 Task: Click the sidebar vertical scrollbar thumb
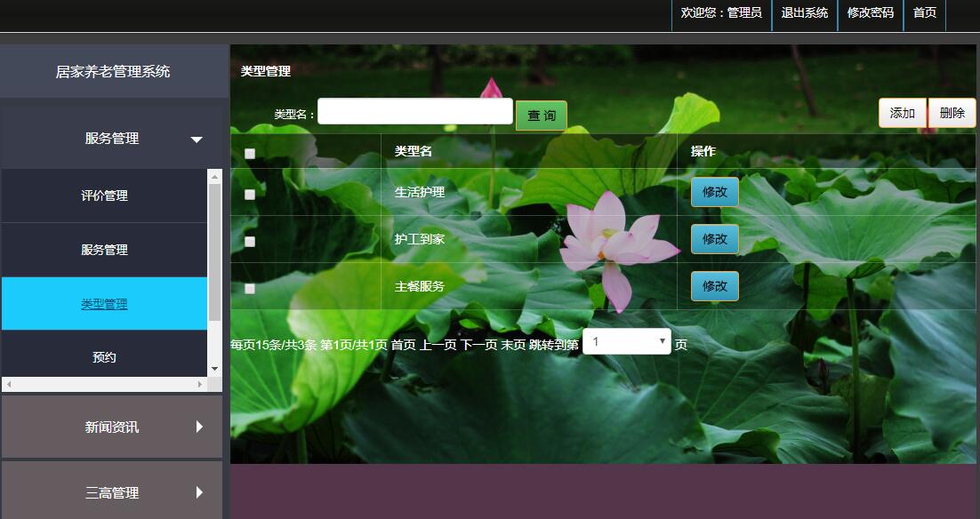click(x=214, y=252)
